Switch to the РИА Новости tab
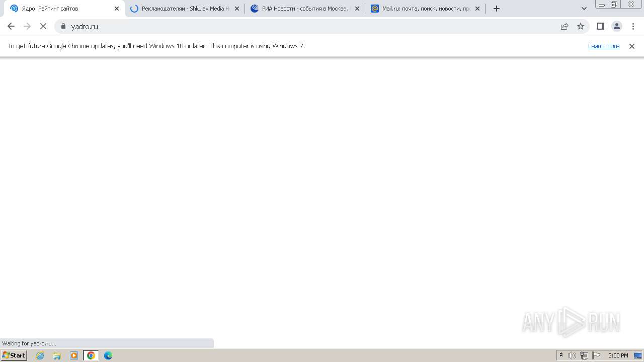The image size is (644, 362). 305,9
